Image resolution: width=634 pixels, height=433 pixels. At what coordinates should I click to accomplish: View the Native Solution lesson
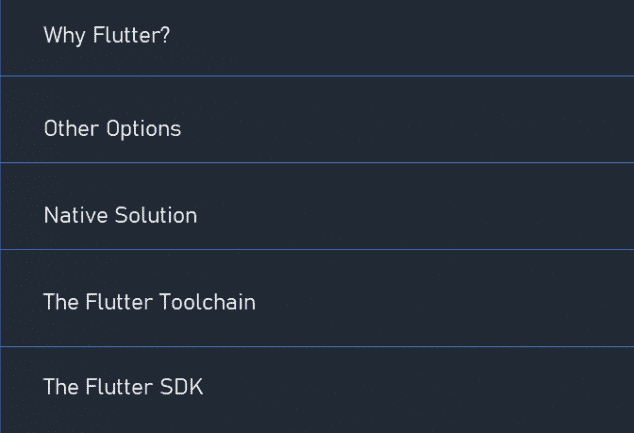click(x=317, y=206)
